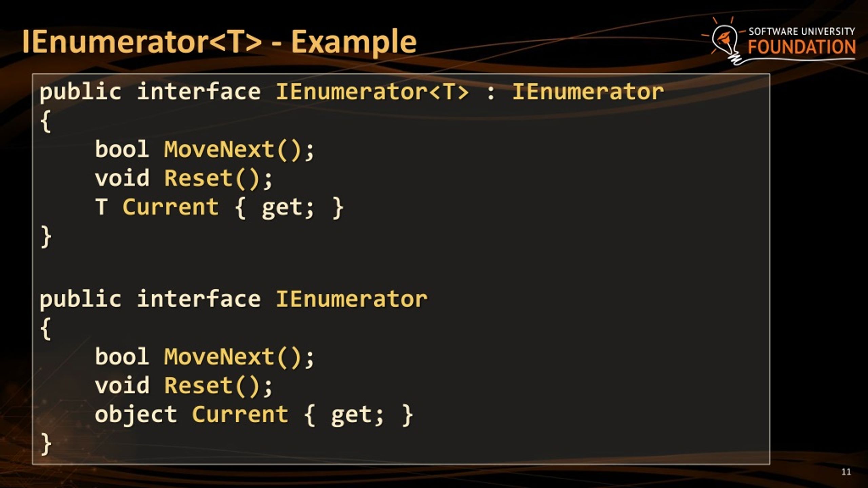Screen dimensions: 868x488
Task: Click the T Current property line
Action: point(219,207)
